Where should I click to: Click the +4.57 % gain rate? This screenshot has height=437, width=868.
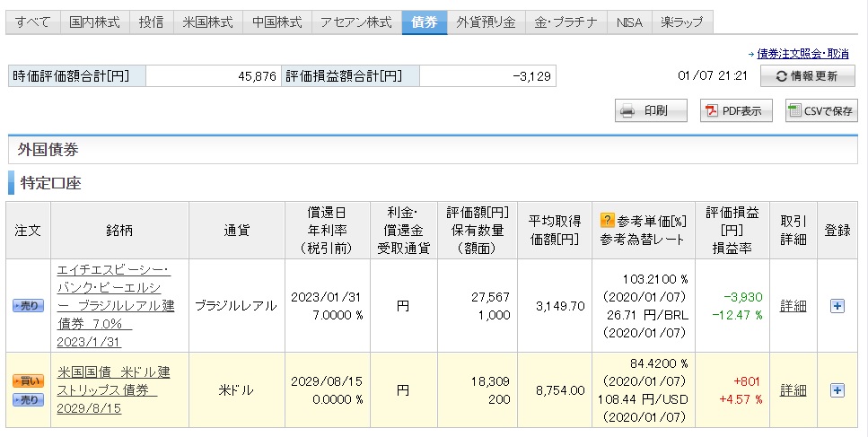(x=741, y=398)
